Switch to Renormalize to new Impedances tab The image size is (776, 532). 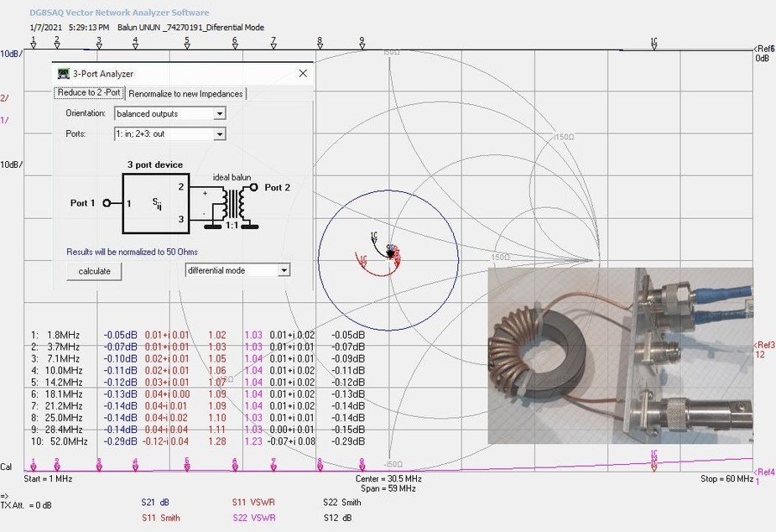pyautogui.click(x=185, y=94)
